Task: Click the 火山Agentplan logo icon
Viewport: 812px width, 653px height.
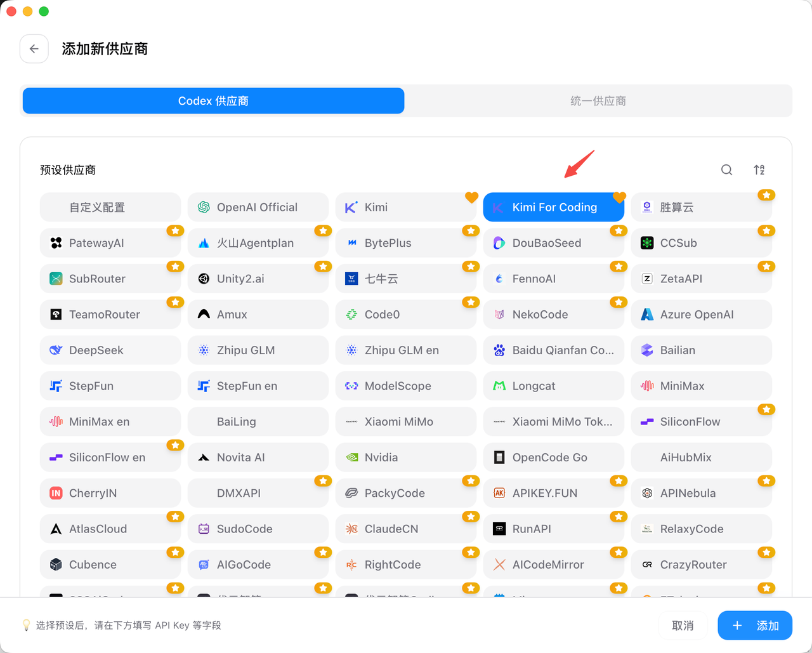Action: [x=204, y=243]
